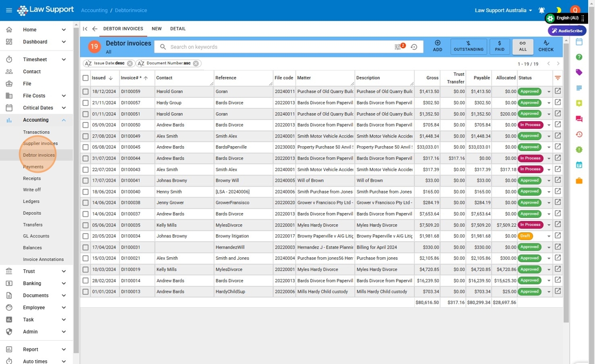Click the OUTSTANDING filter button
The image size is (595, 364).
(468, 47)
